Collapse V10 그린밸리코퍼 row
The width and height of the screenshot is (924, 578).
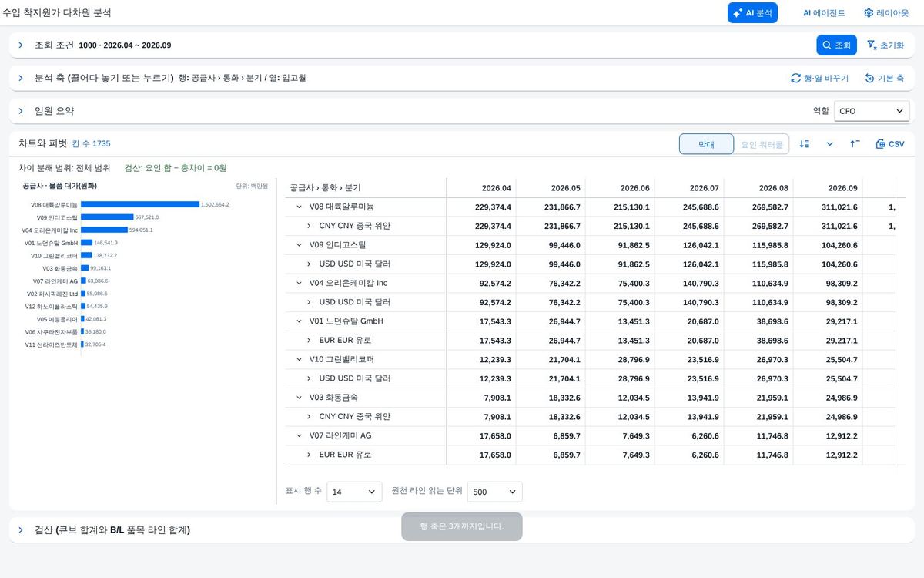(300, 359)
